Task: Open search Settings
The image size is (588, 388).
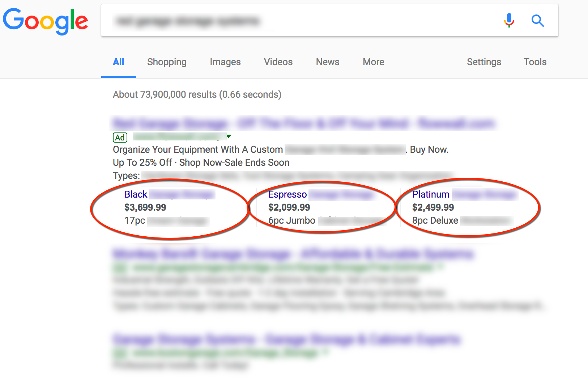Action: pos(483,62)
